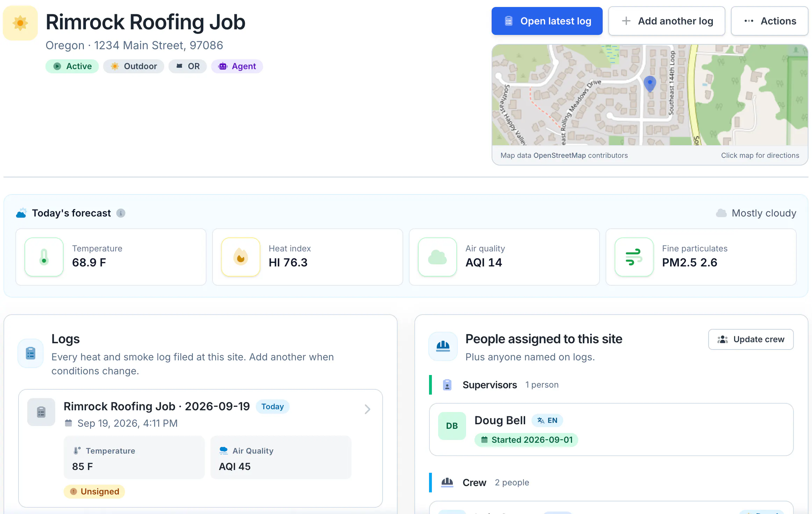Click the Click map for directions text
The image size is (812, 514).
pyautogui.click(x=760, y=155)
